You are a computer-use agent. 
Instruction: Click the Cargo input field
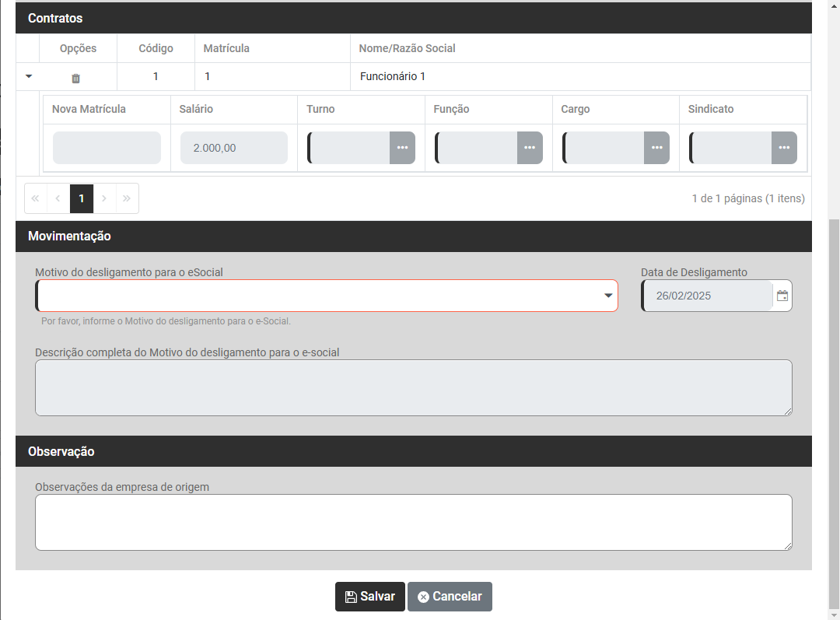coord(604,148)
